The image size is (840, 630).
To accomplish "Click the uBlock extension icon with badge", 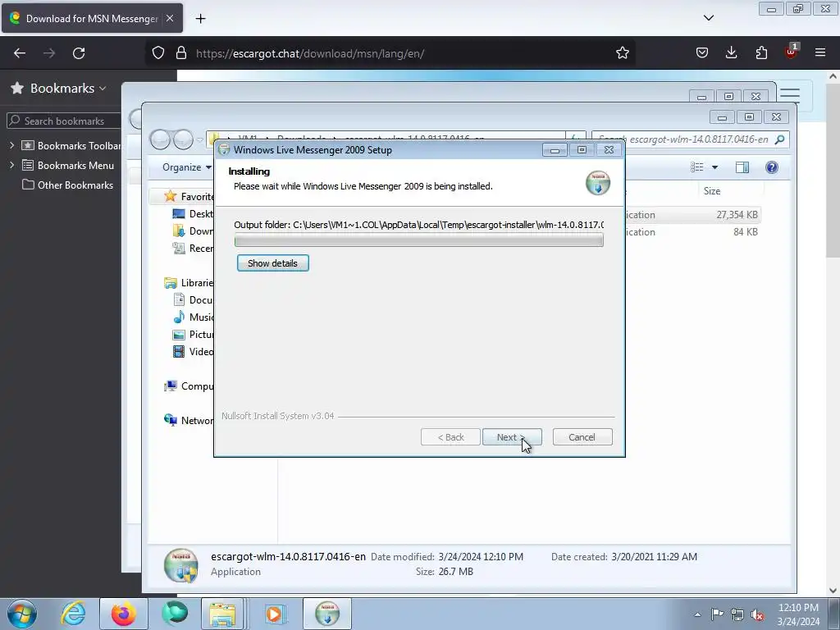I will click(x=792, y=52).
